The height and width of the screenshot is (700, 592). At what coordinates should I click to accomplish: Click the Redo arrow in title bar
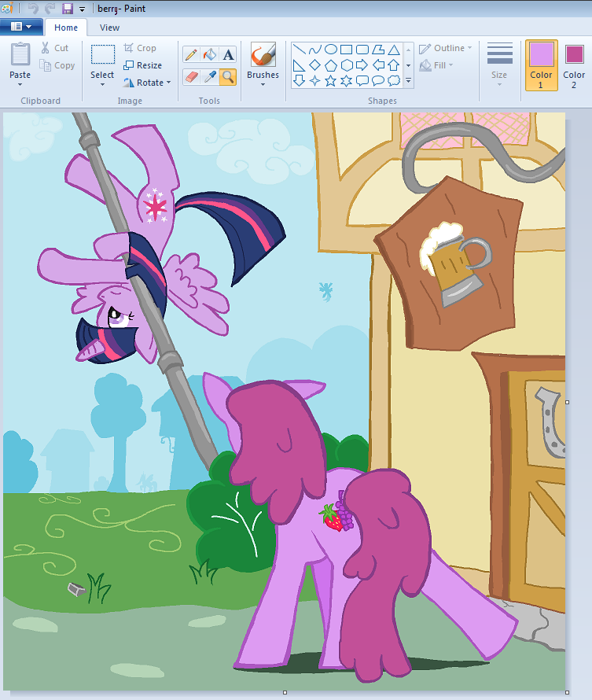click(x=50, y=9)
